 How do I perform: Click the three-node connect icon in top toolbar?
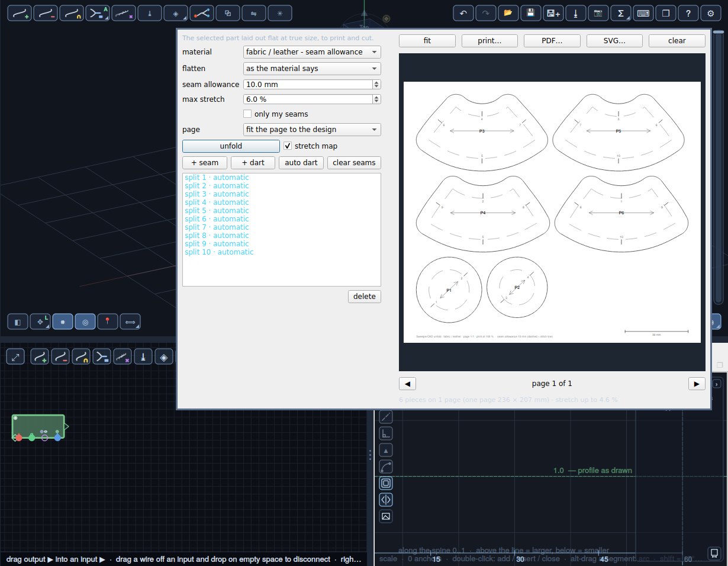(x=202, y=13)
